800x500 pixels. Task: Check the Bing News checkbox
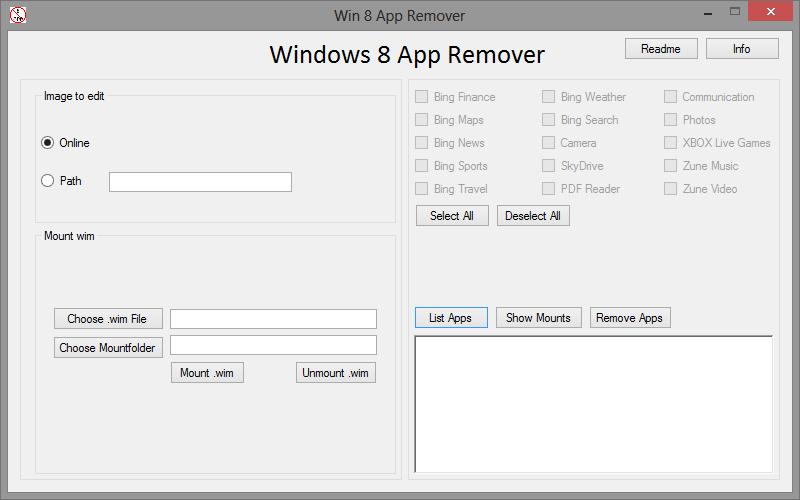[x=421, y=142]
